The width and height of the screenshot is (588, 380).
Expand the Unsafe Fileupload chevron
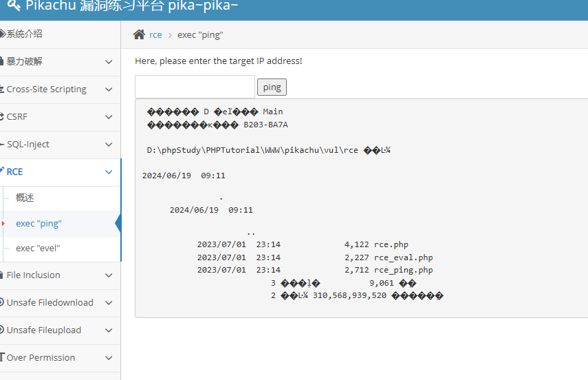[109, 330]
